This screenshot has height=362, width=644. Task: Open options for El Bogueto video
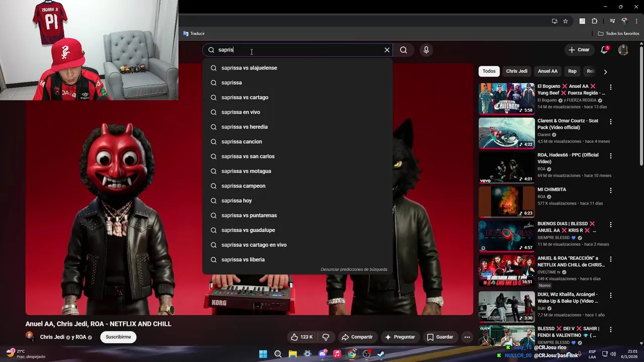click(611, 87)
